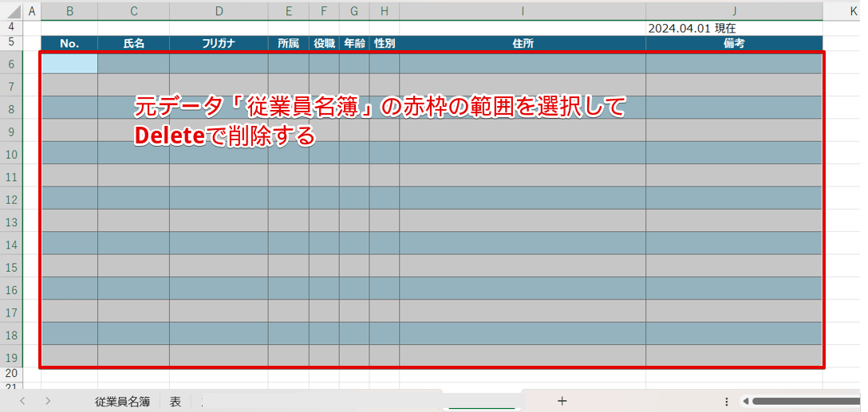Select column B header
The image size is (868, 412).
click(x=69, y=11)
